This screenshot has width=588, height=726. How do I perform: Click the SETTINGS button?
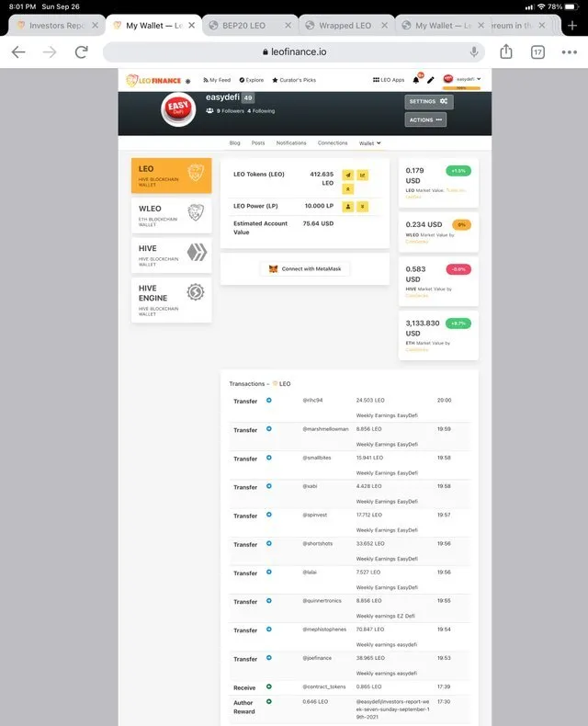pyautogui.click(x=429, y=101)
